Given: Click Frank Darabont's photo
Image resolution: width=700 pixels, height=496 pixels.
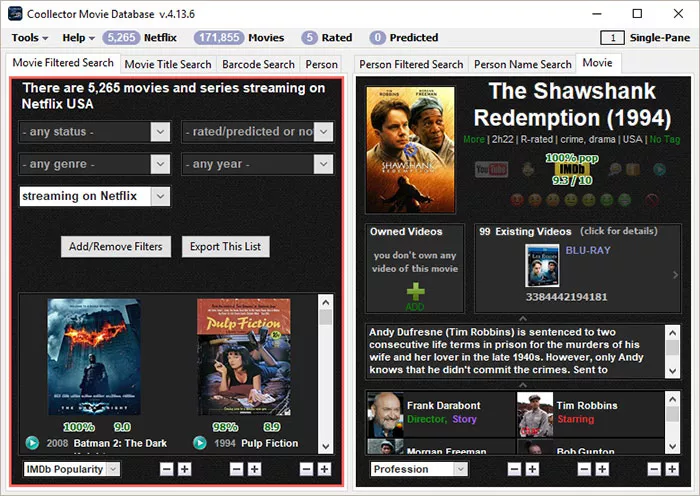Looking at the screenshot, I should [385, 414].
